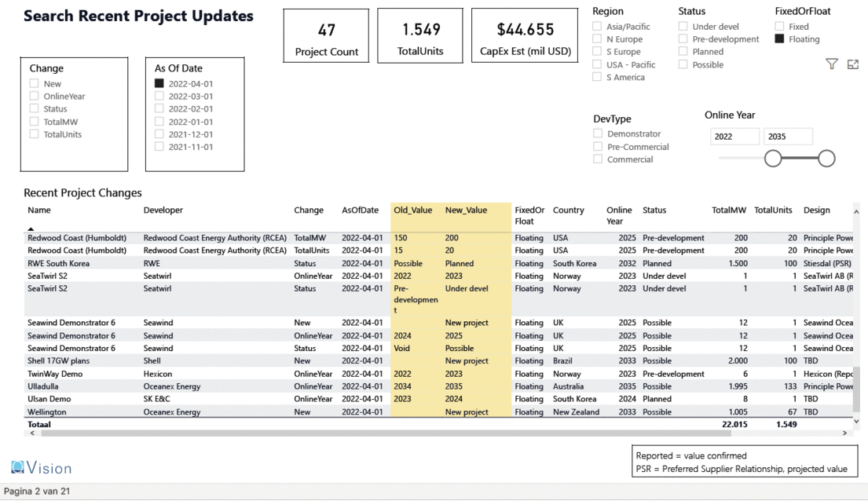Select the Wellington name cell

[47, 411]
